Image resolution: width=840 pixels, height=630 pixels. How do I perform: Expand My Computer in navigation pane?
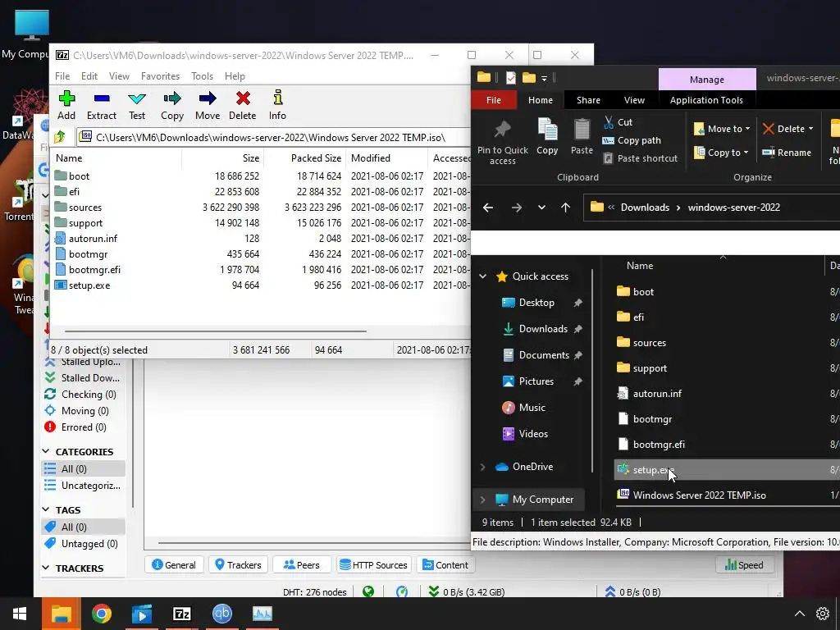tap(482, 500)
